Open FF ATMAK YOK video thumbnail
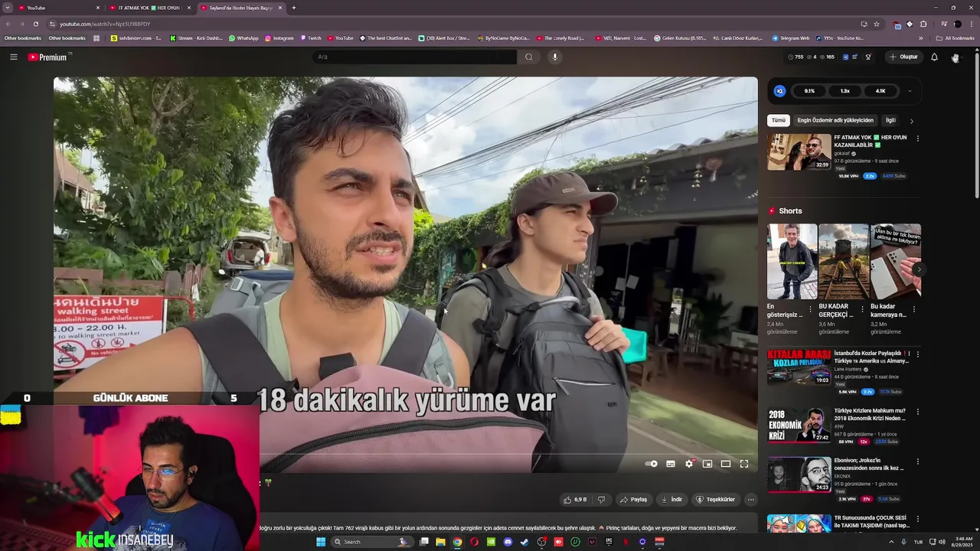This screenshot has height=551, width=980. (x=799, y=152)
